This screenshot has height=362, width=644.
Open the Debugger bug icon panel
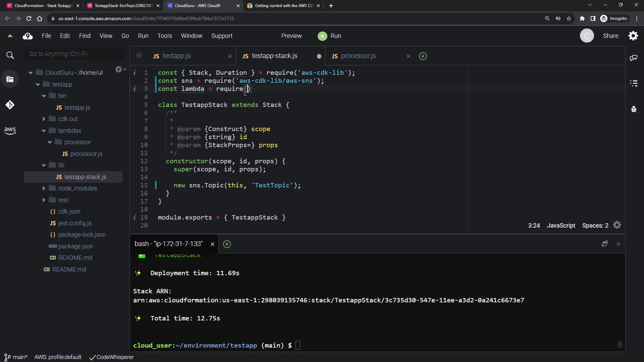(x=634, y=109)
